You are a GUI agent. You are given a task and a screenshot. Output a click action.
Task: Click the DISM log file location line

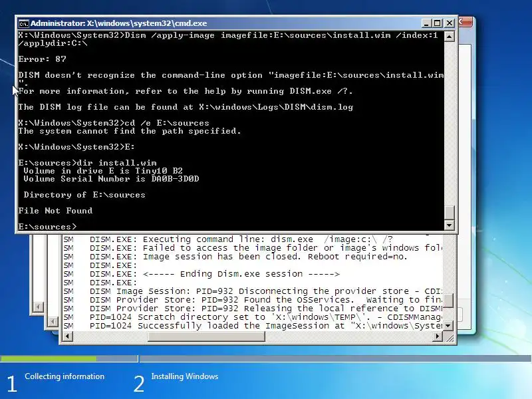pyautogui.click(x=186, y=107)
